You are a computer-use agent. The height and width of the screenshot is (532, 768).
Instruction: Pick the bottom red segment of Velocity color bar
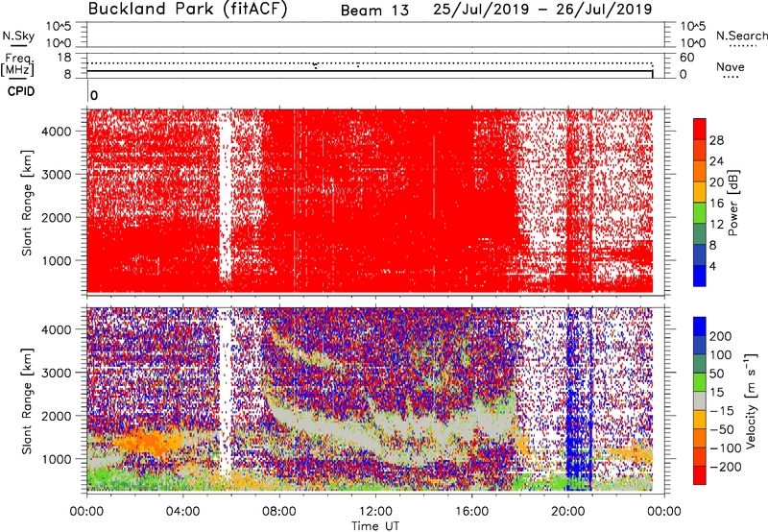pos(700,475)
